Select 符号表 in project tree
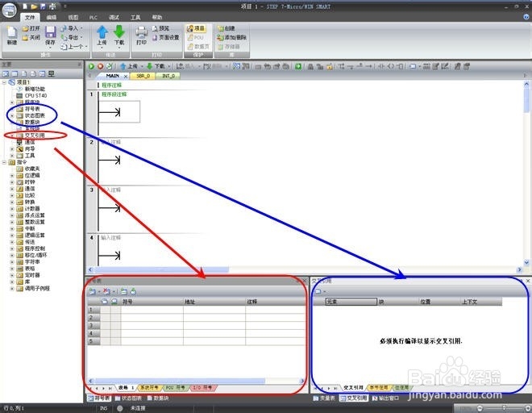 click(x=32, y=109)
